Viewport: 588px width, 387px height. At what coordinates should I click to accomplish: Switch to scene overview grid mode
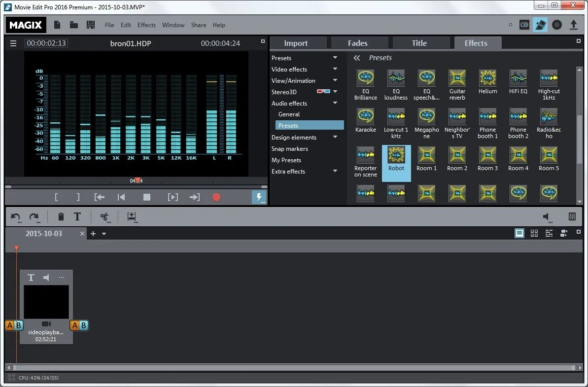coord(534,233)
